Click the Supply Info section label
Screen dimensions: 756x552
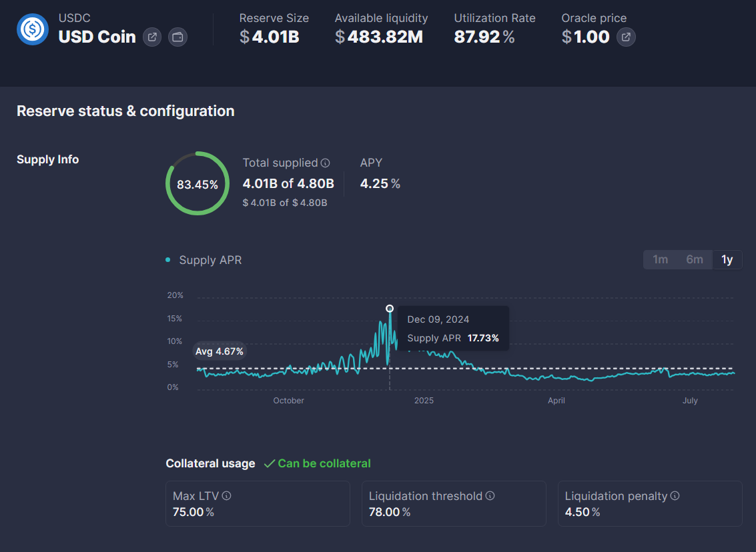(x=48, y=159)
